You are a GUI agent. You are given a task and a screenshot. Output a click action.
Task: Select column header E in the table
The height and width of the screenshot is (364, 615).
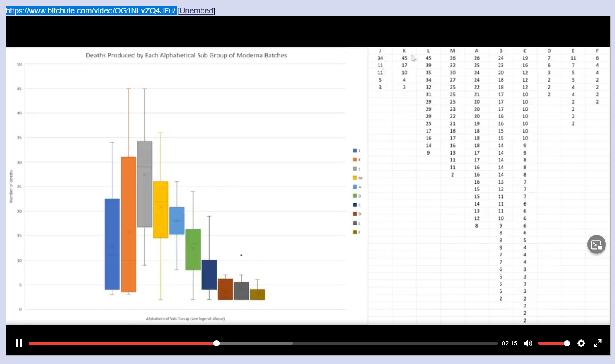coord(573,51)
